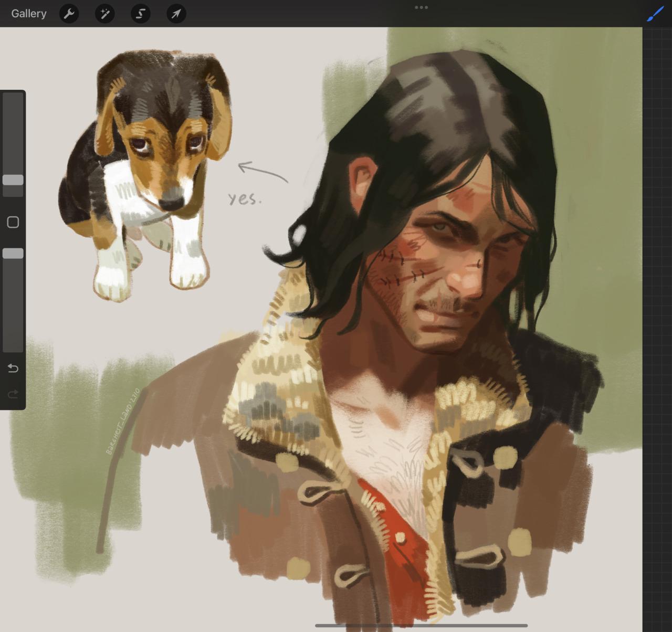The image size is (672, 632).
Task: Tap the Redo arrow in sidebar
Action: (x=13, y=394)
